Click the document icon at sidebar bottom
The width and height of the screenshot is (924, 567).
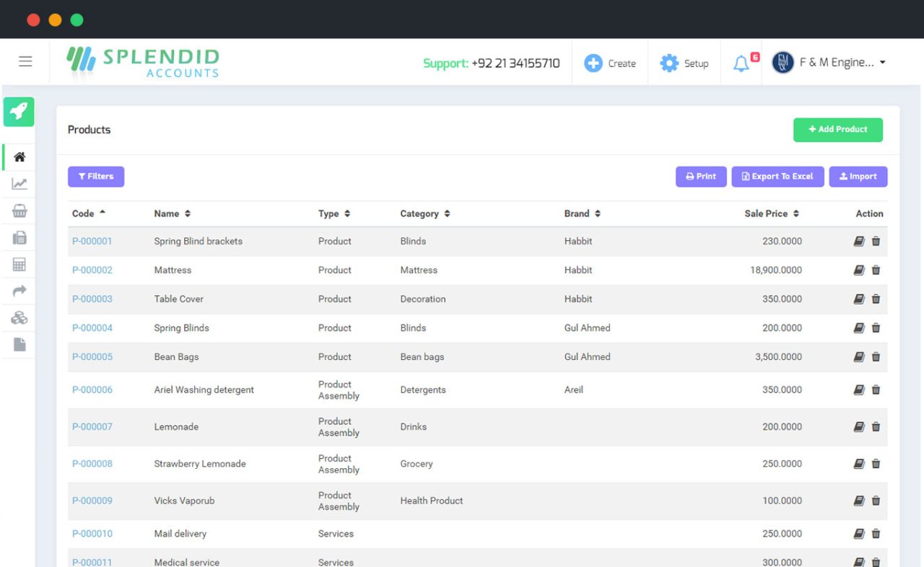(x=18, y=344)
